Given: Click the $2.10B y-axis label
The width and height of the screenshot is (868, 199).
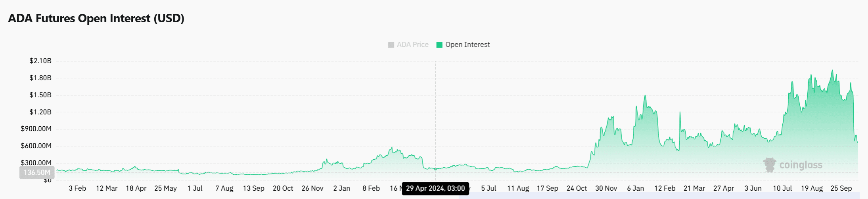Looking at the screenshot, I should [40, 61].
